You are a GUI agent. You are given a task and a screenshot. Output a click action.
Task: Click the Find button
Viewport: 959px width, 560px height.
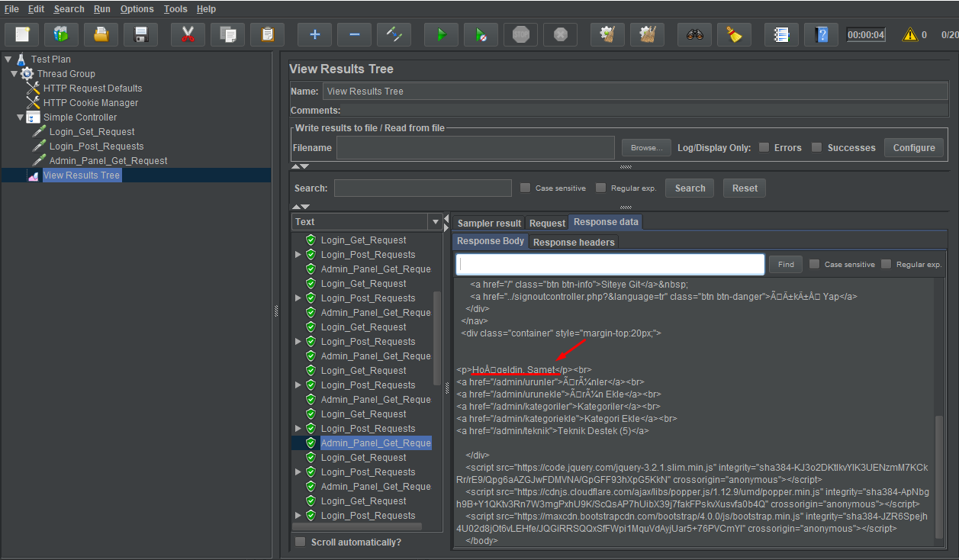pos(786,264)
